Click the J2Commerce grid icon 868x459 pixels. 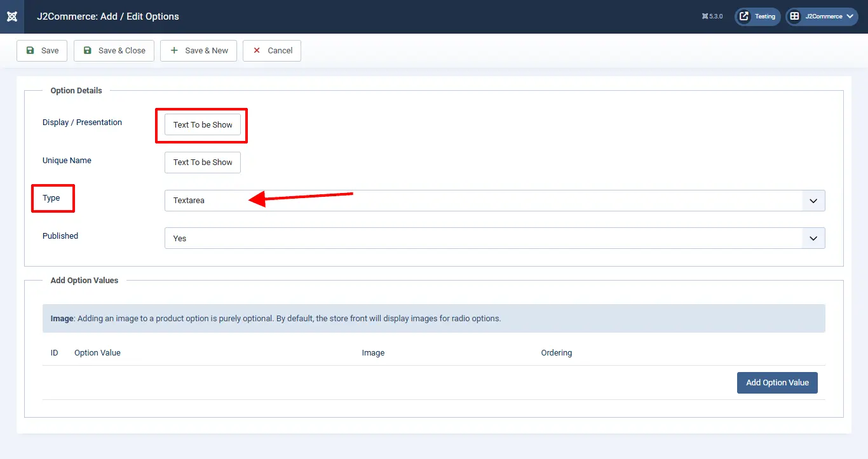pos(795,17)
